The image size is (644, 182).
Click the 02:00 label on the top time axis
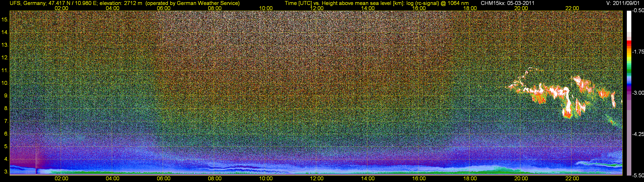pos(61,8)
